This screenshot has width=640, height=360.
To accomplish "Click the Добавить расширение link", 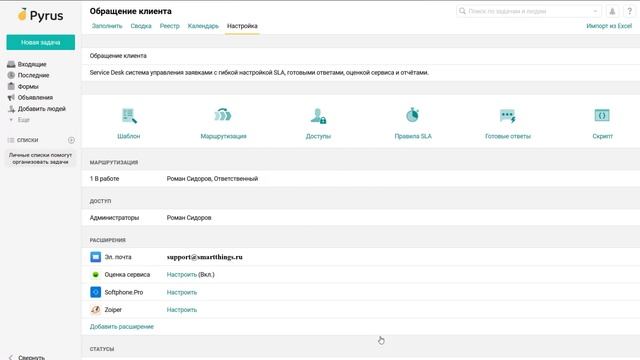I will point(122,327).
